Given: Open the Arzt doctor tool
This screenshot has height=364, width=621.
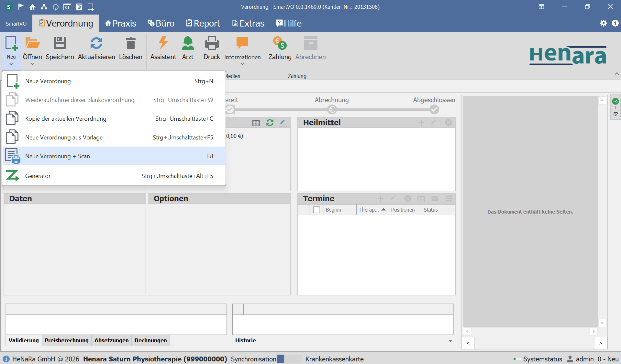Looking at the screenshot, I should pos(188,49).
